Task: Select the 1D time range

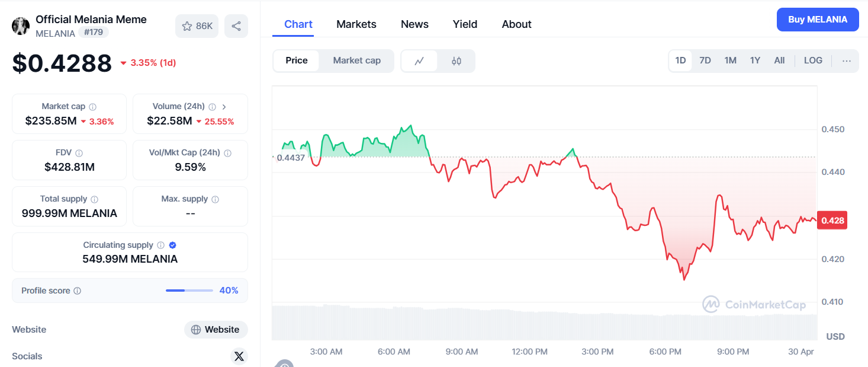Action: pyautogui.click(x=680, y=60)
